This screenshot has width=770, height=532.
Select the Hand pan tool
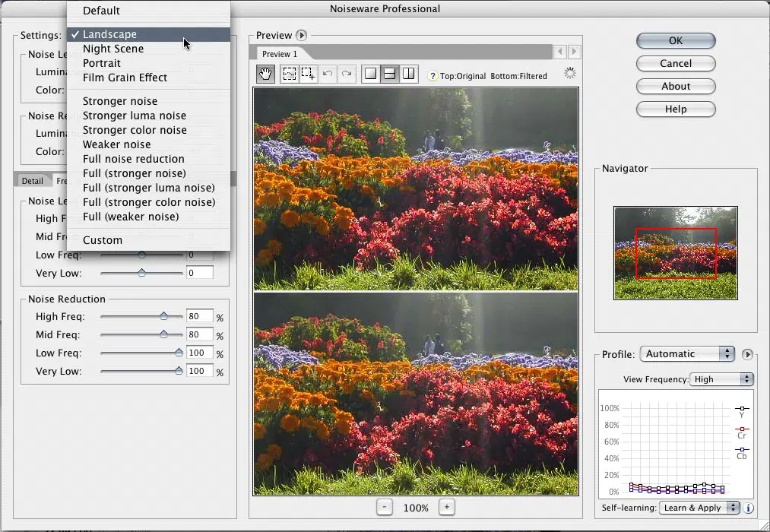(x=266, y=74)
